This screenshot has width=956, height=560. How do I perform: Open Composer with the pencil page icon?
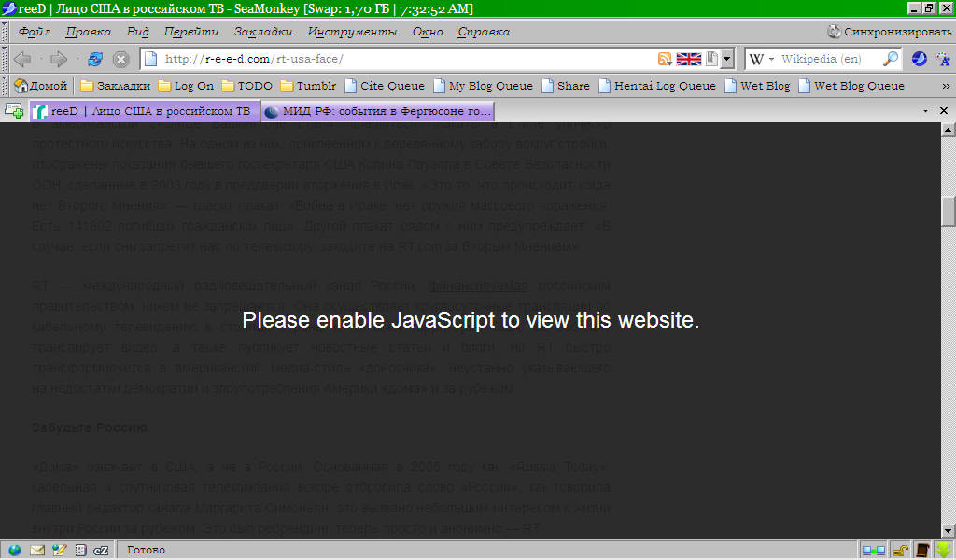tap(59, 551)
